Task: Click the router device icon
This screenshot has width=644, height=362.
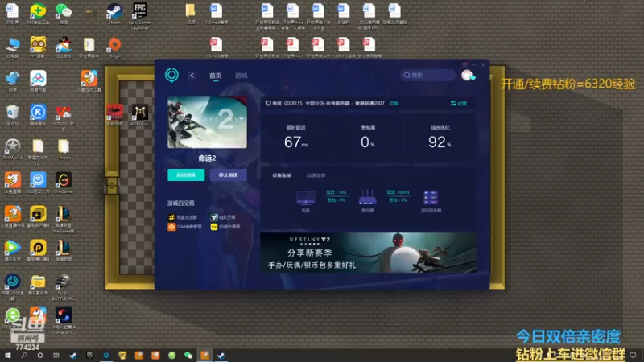Action: [367, 197]
